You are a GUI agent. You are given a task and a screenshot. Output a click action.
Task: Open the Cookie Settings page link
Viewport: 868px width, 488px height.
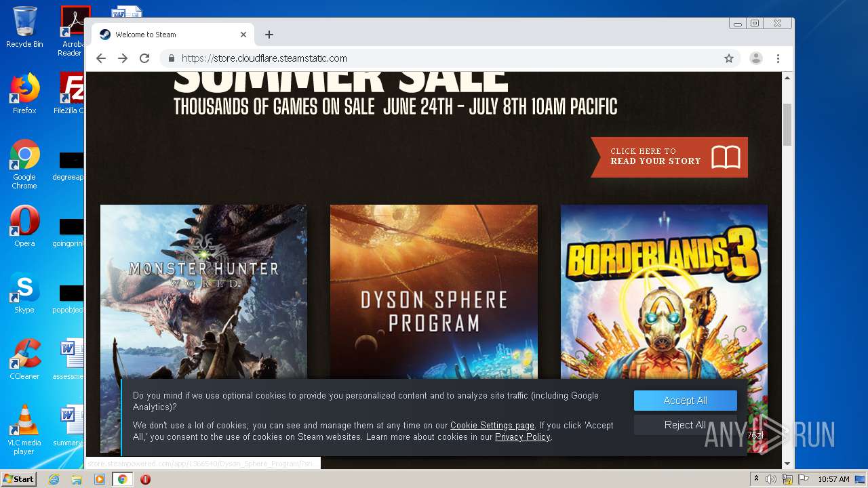click(x=492, y=426)
